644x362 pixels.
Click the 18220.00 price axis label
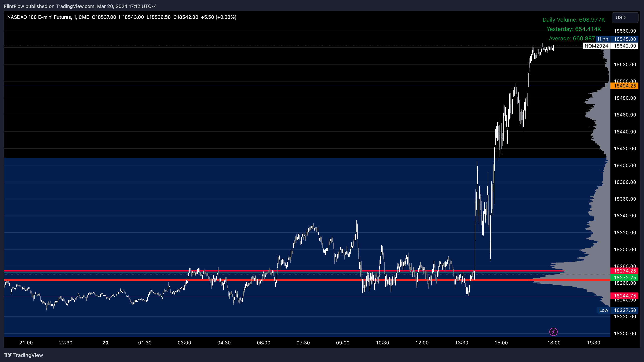(625, 317)
